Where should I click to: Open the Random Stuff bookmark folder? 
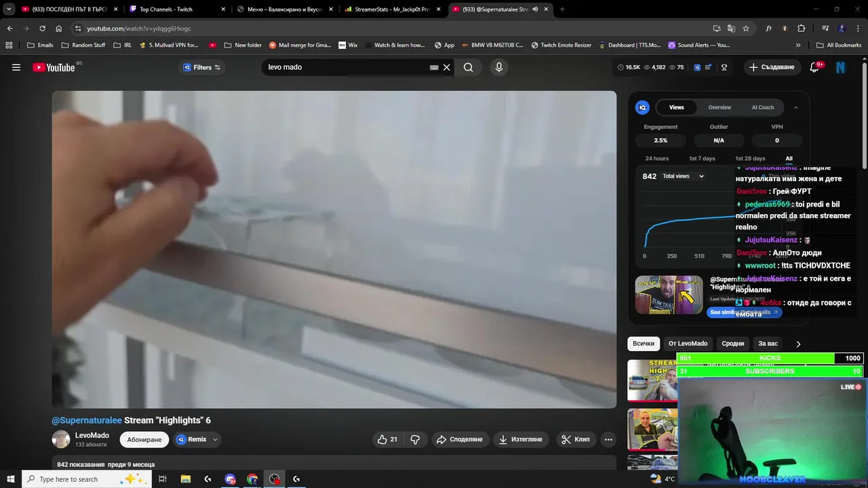(x=83, y=45)
